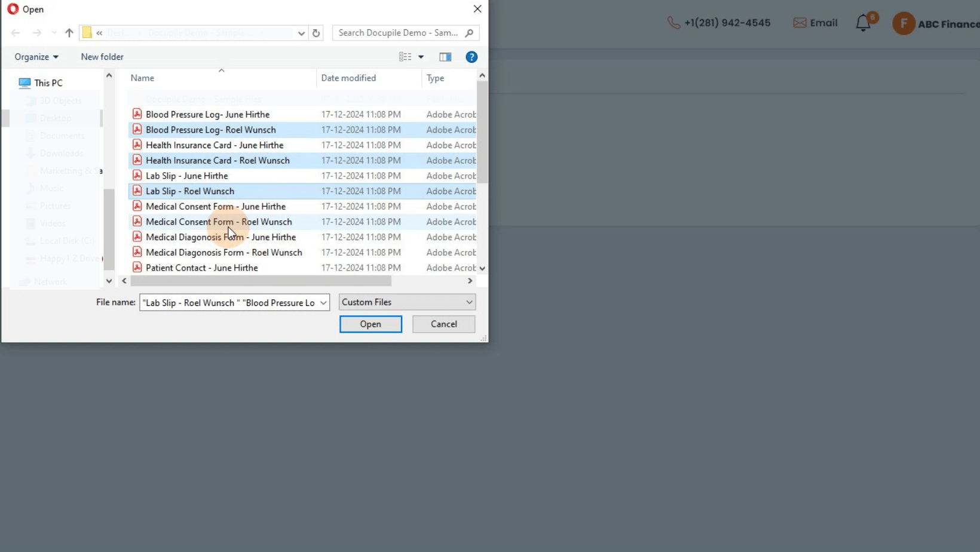Open the view options dropdown arrow

[421, 57]
